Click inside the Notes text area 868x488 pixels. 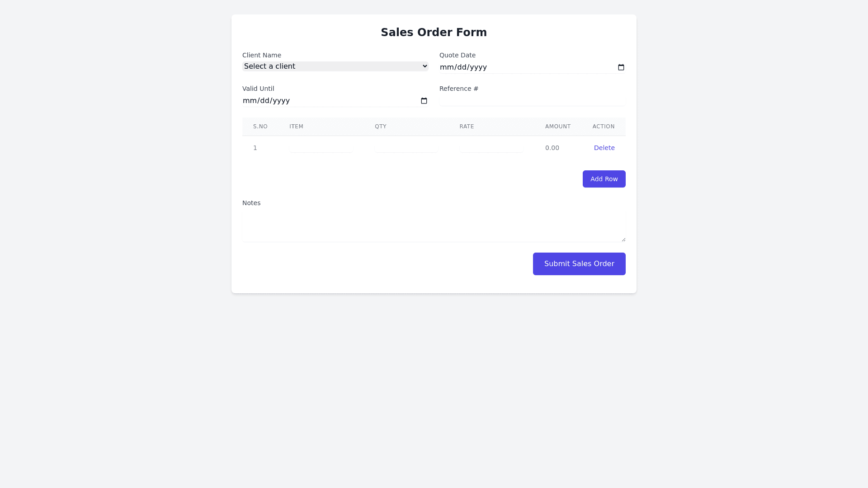pyautogui.click(x=434, y=227)
